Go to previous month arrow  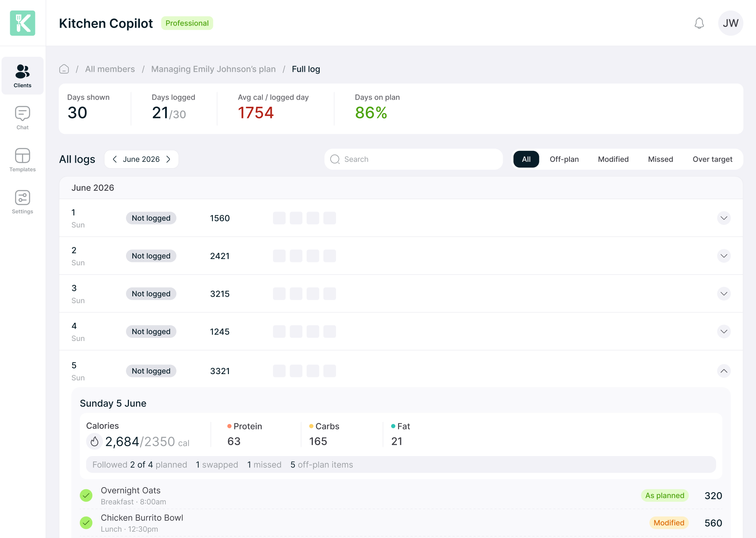tap(115, 159)
